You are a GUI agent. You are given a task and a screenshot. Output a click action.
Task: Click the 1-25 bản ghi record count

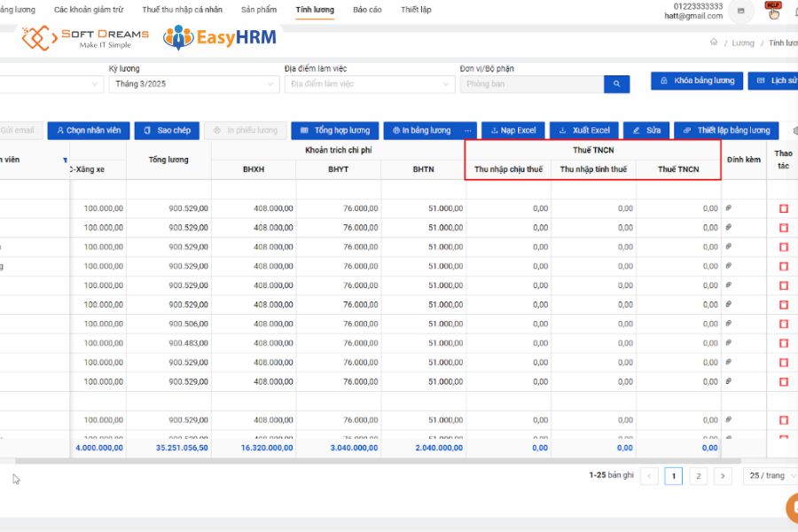[611, 475]
